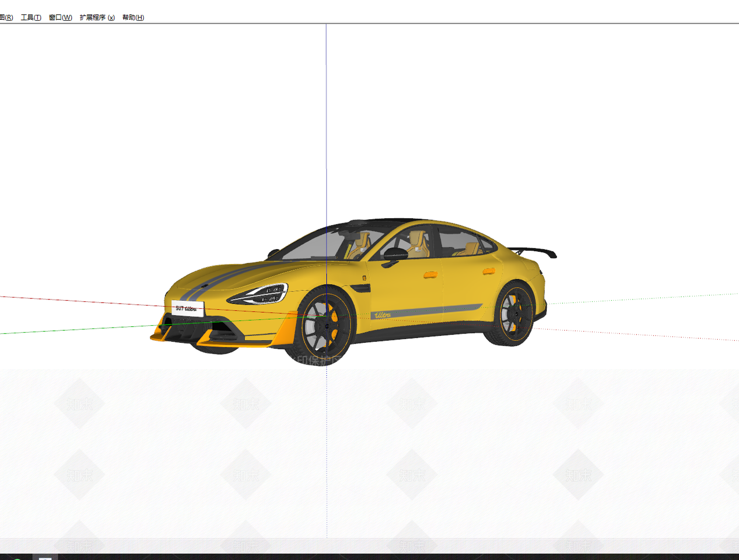Viewport: 739px width, 560px height.
Task: Click the front door handle of the car
Action: pos(430,274)
